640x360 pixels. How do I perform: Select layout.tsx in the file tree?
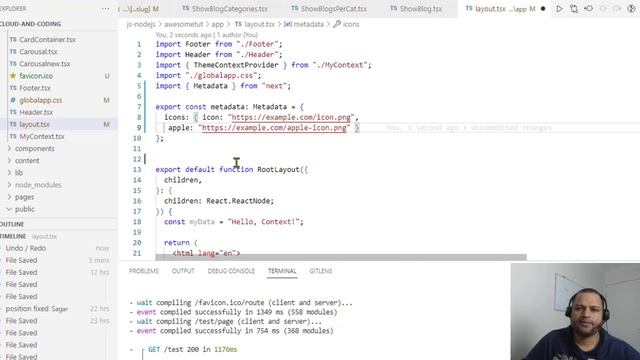coord(35,124)
